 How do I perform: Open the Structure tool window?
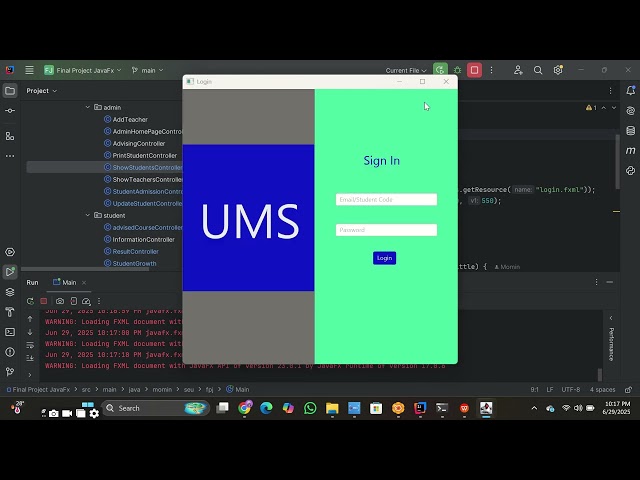pos(10,136)
